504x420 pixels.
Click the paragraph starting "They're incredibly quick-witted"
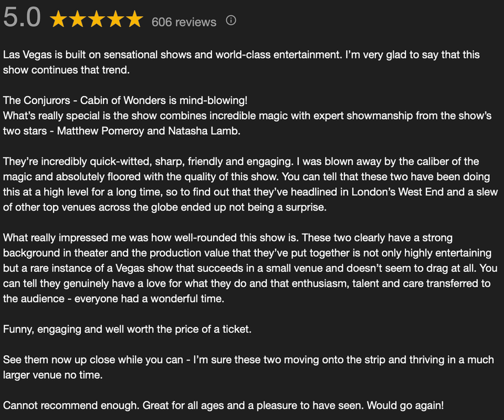click(250, 184)
